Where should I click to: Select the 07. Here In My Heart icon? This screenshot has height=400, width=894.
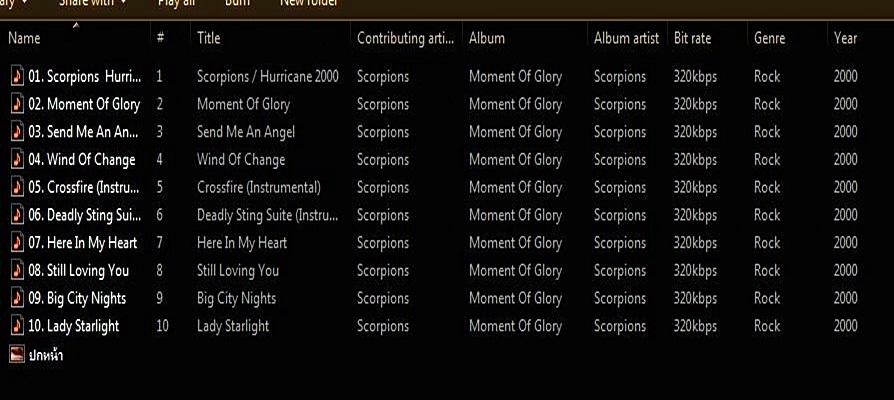(x=16, y=242)
